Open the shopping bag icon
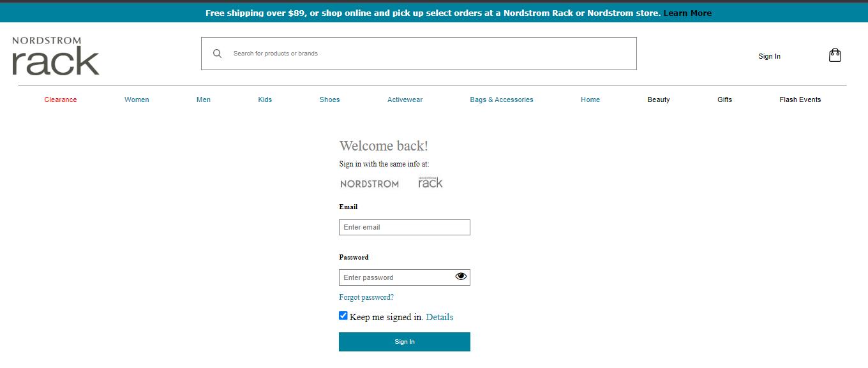Viewport: 868px width, 368px height. tap(835, 55)
